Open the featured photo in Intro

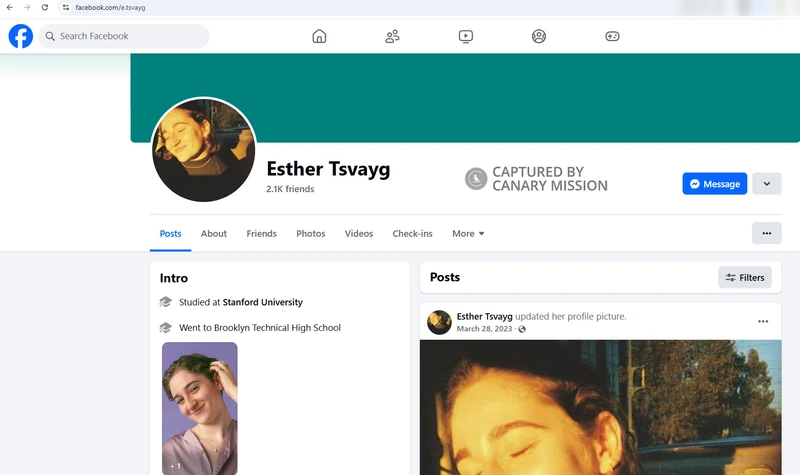[x=199, y=409]
